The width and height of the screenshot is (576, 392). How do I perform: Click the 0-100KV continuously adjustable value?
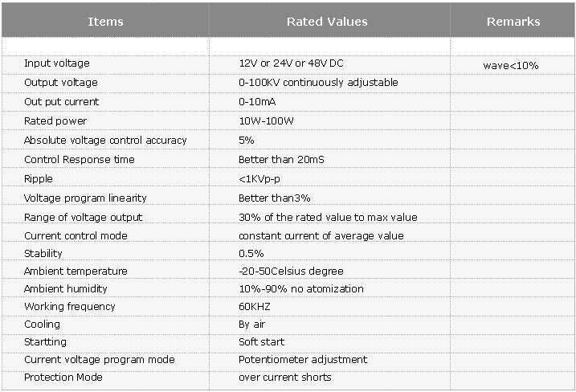point(318,83)
